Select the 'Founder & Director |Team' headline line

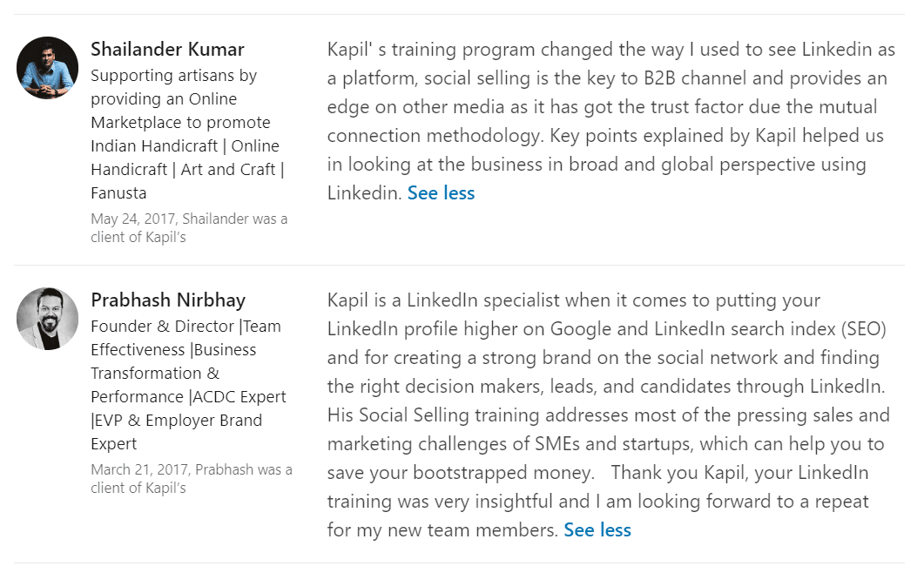[x=185, y=327]
